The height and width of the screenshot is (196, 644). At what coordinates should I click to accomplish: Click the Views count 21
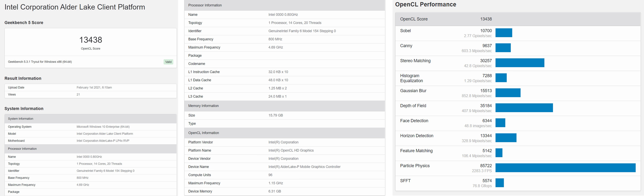click(x=78, y=94)
